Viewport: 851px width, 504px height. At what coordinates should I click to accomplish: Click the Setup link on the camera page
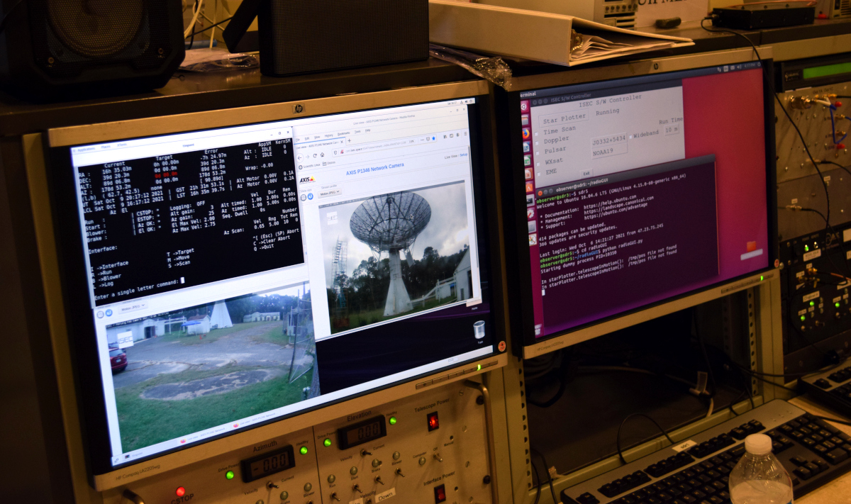click(464, 155)
